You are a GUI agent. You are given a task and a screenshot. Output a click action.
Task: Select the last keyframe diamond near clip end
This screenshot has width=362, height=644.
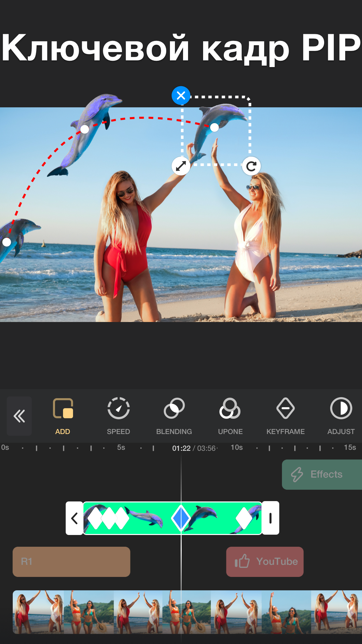[x=244, y=518]
